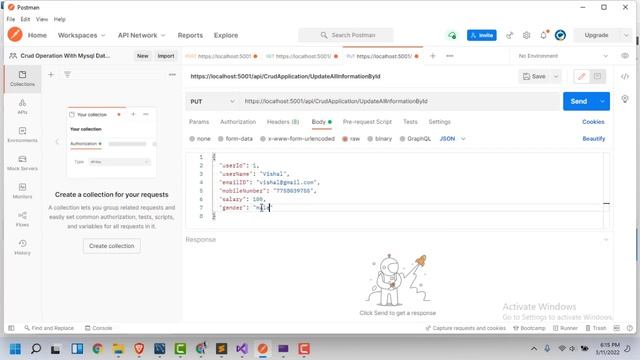Click the Create collection button
The width and height of the screenshot is (640, 360).
[x=111, y=246]
